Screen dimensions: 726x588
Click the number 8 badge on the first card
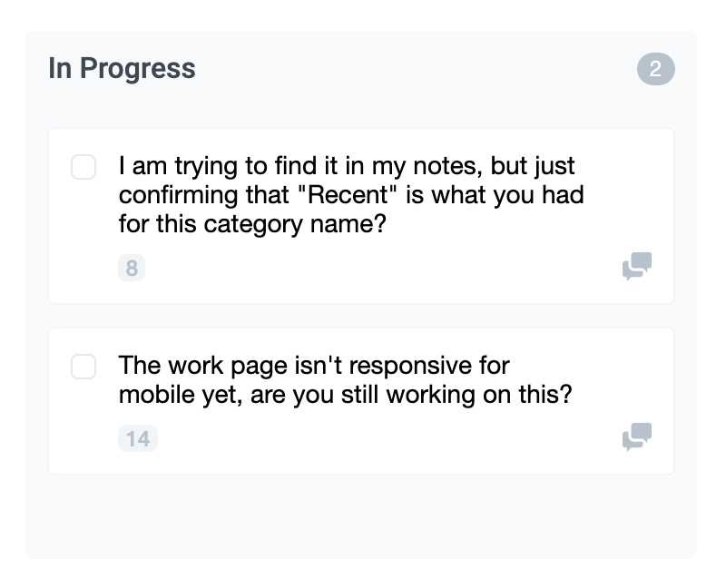click(132, 268)
